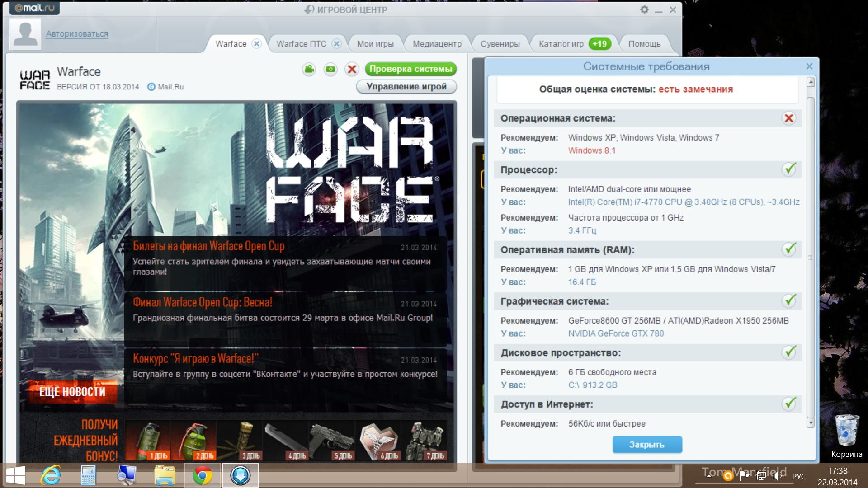The image size is (868, 488).
Task: Open the Мои игры tab
Action: [x=375, y=44]
